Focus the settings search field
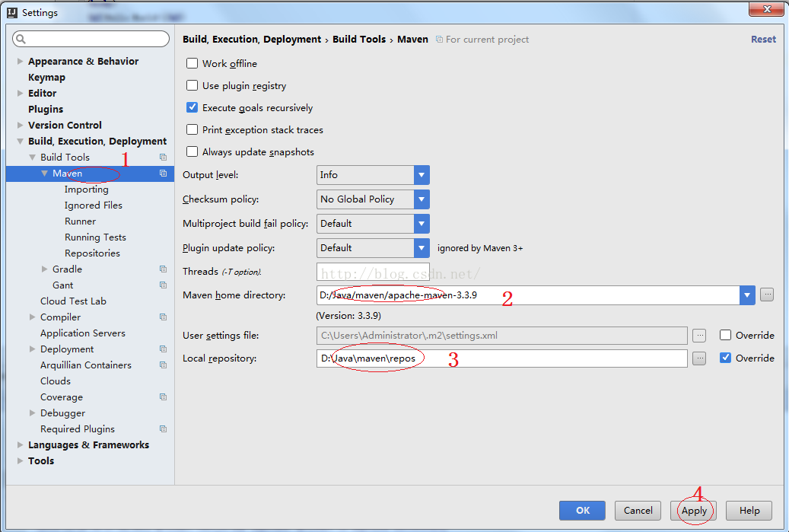Viewport: 789px width, 532px height. click(x=91, y=39)
